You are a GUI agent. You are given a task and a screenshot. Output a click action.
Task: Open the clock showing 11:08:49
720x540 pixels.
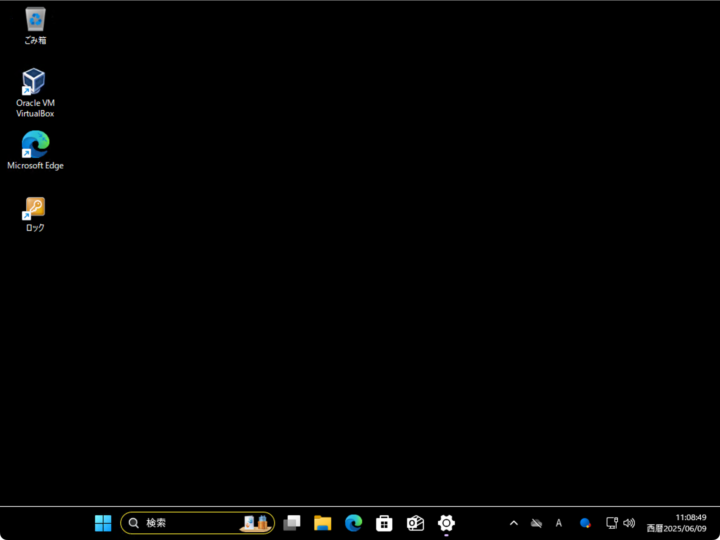pos(676,523)
